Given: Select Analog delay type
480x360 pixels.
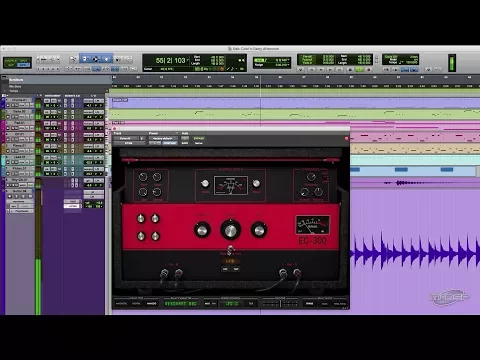Looking at the screenshot, I should click(x=152, y=303).
